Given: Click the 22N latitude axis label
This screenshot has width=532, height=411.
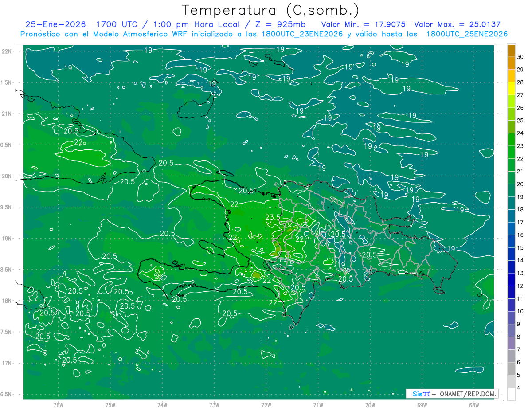Looking at the screenshot, I should pos(7,51).
